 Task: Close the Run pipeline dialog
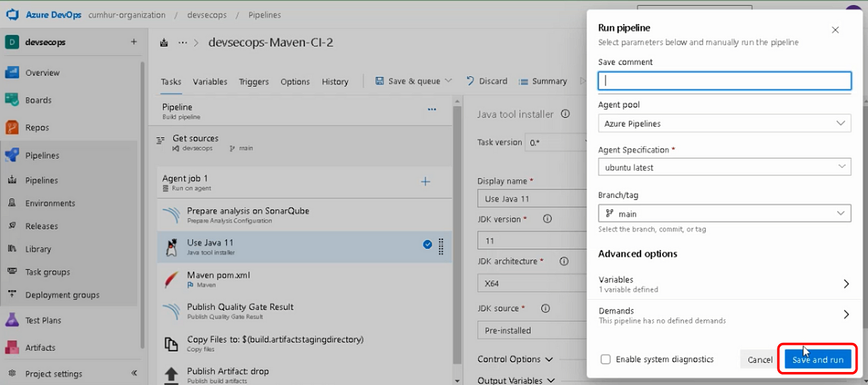coord(835,30)
